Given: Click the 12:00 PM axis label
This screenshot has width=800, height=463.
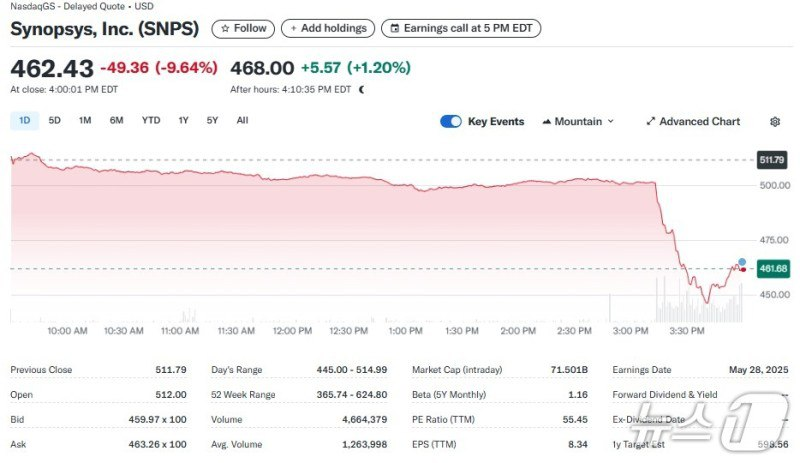Looking at the screenshot, I should (292, 331).
